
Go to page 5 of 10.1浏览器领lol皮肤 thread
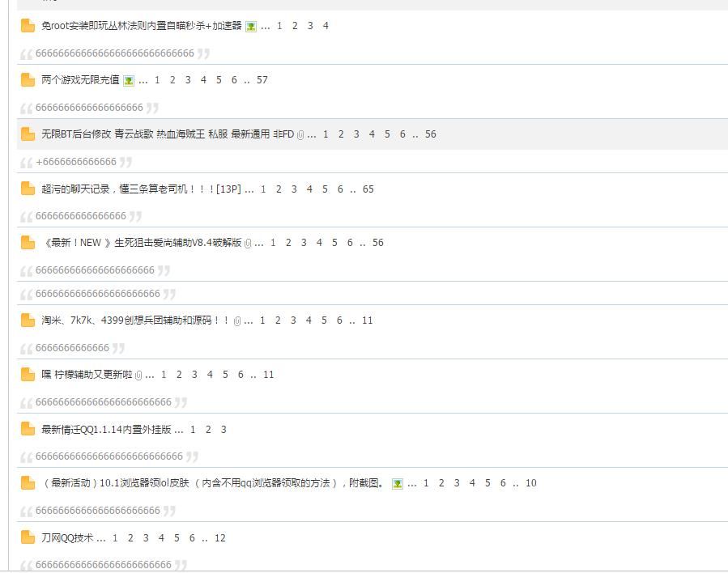(x=488, y=483)
